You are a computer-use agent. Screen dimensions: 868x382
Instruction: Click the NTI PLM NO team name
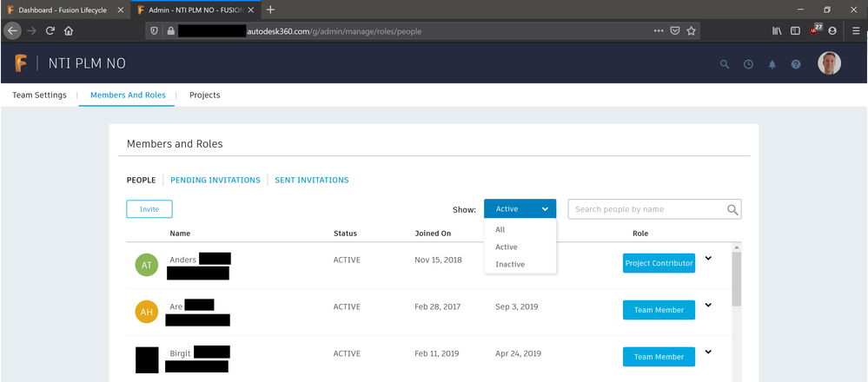pyautogui.click(x=87, y=63)
